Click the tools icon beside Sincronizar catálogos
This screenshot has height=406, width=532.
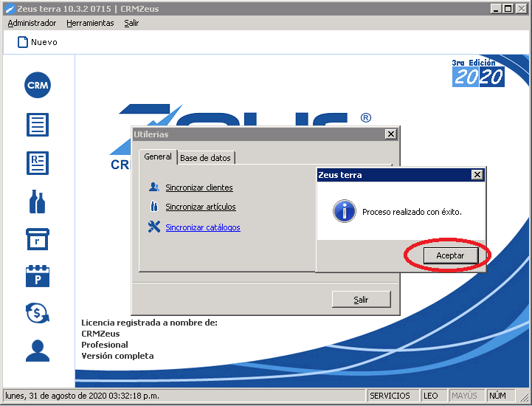click(x=154, y=227)
